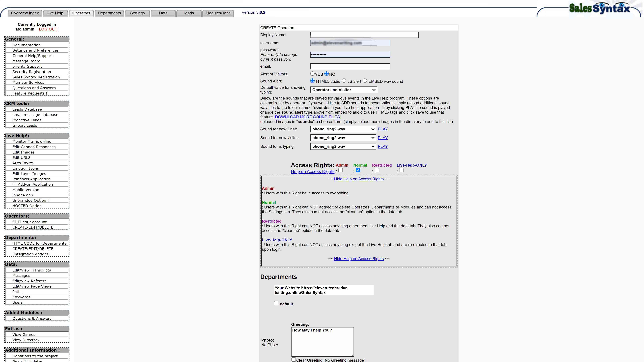
Task: Expand the Sound for new Chat dropdown
Action: [343, 129]
